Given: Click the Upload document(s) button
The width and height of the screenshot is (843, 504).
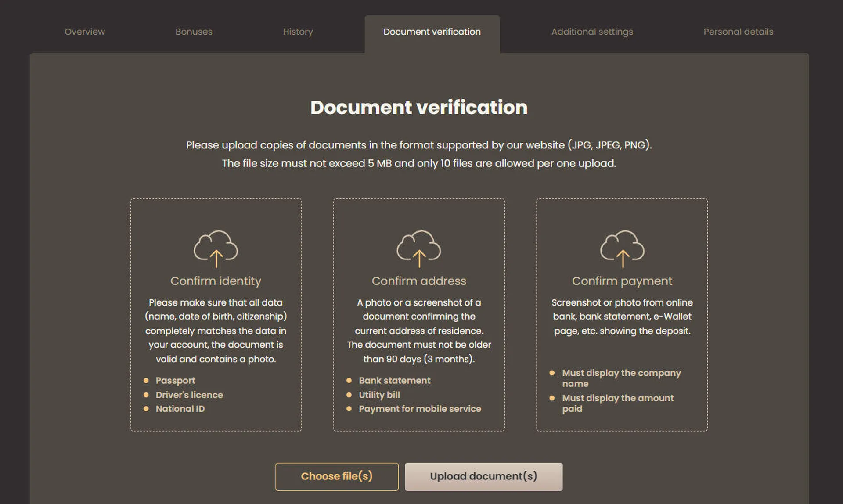Looking at the screenshot, I should coord(483,476).
